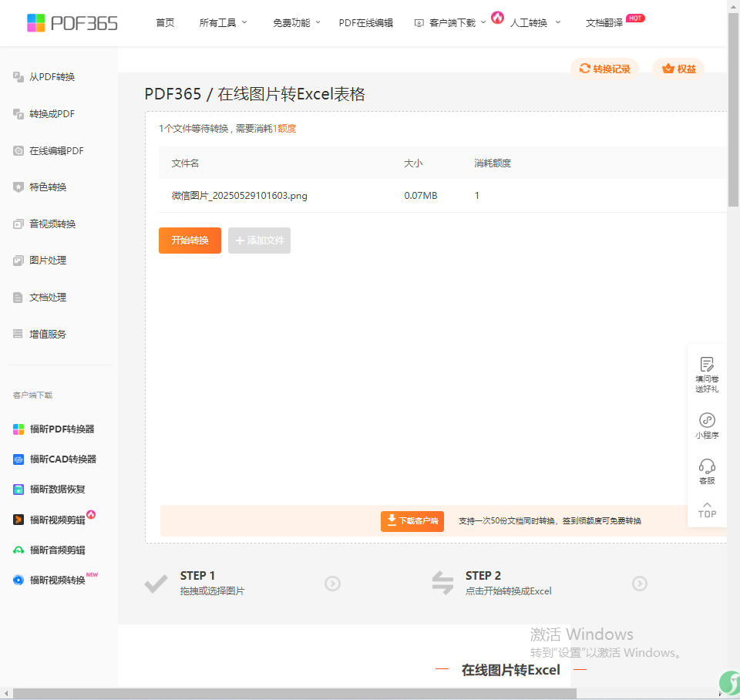
Task: Click the 增值服务 sidebar icon
Action: click(x=18, y=334)
